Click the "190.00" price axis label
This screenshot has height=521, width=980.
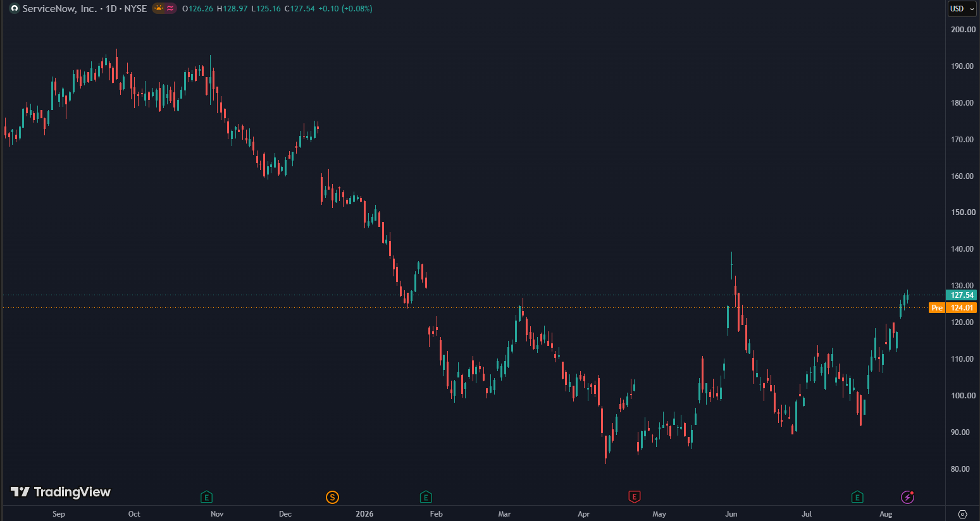[x=963, y=66]
